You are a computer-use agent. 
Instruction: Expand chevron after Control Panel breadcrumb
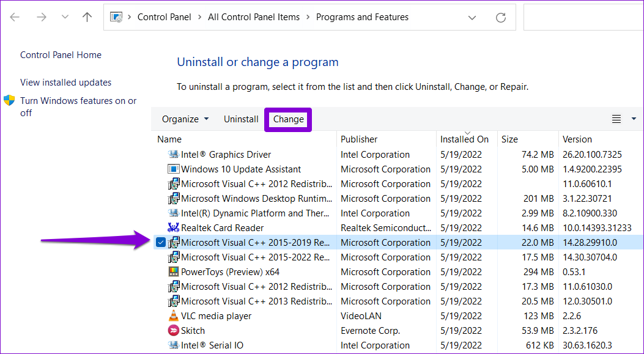199,17
